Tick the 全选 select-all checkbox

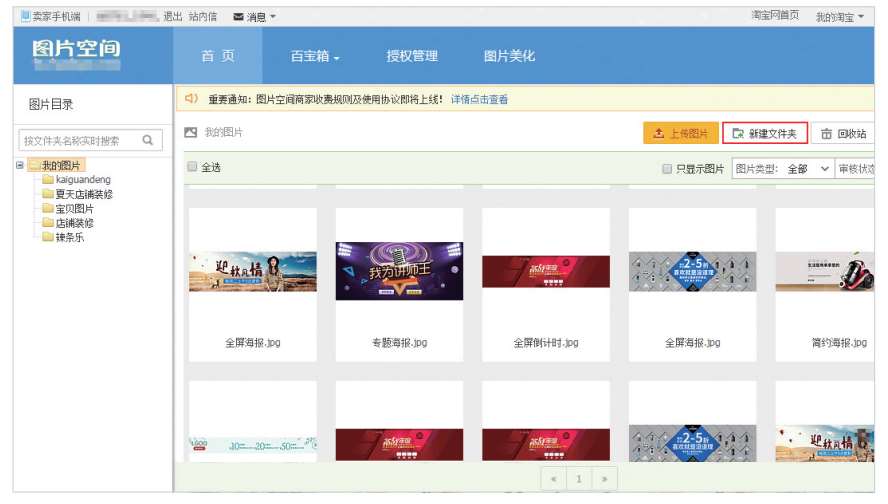coord(193,168)
